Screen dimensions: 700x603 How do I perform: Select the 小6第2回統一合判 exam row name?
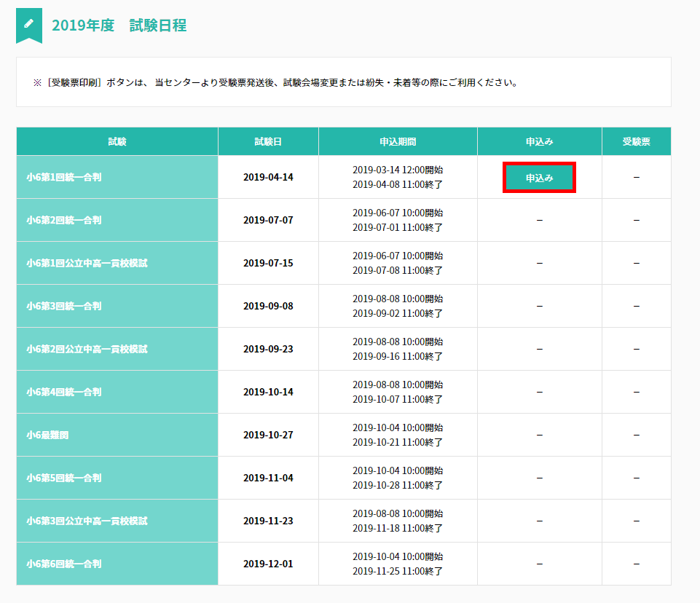click(64, 220)
